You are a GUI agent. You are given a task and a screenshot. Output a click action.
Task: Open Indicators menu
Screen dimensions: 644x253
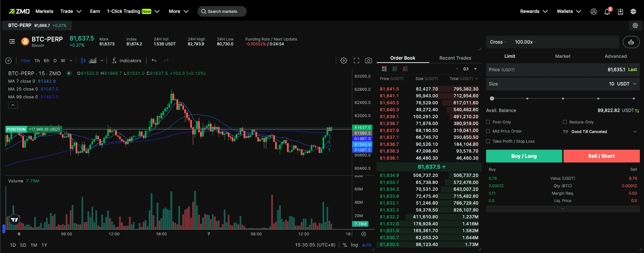tap(127, 61)
